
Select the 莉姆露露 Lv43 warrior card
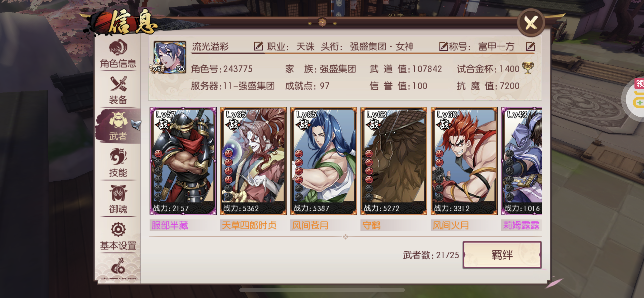click(x=522, y=161)
